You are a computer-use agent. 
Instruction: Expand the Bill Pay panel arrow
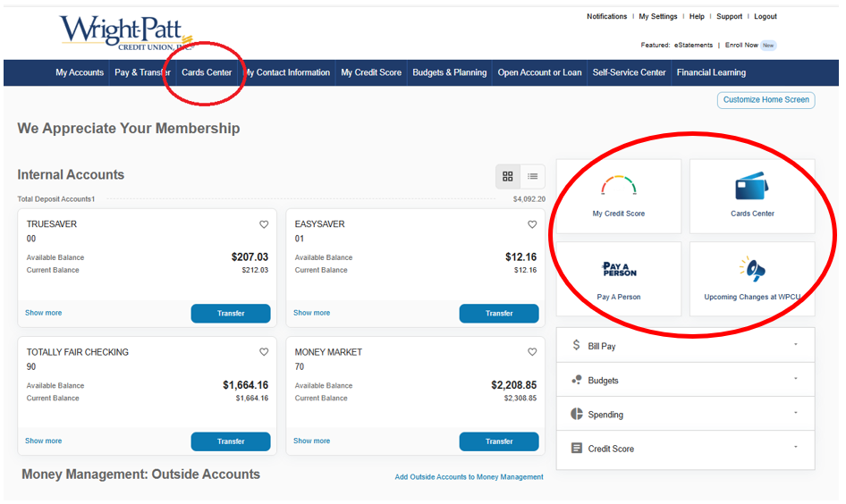click(x=795, y=344)
